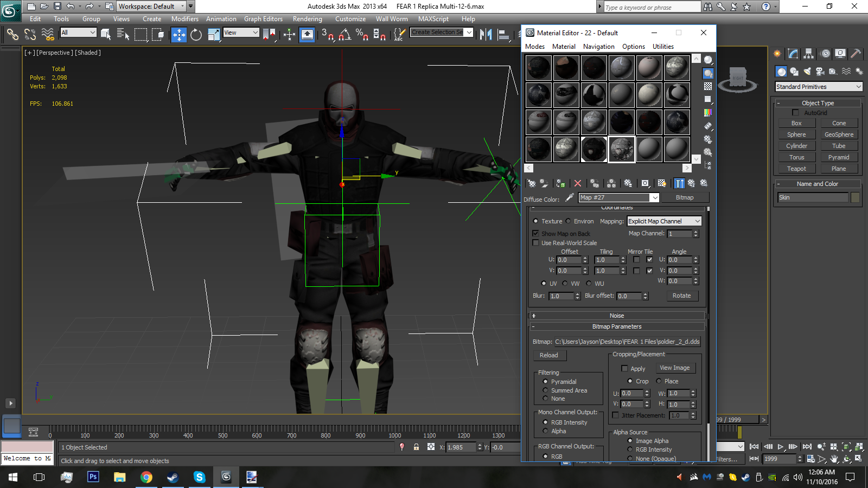Enable the Apply cropping checkbox
868x488 pixels.
pos(624,368)
